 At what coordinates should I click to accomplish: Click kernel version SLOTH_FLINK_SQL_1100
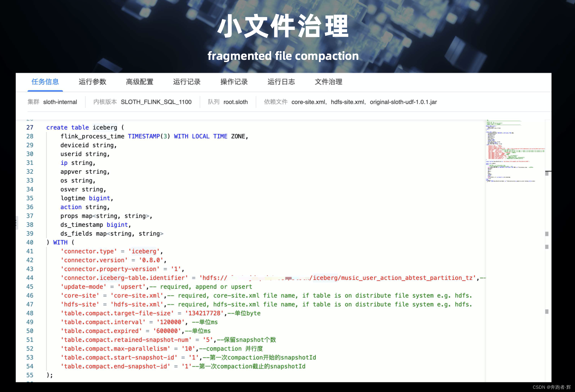pyautogui.click(x=156, y=102)
